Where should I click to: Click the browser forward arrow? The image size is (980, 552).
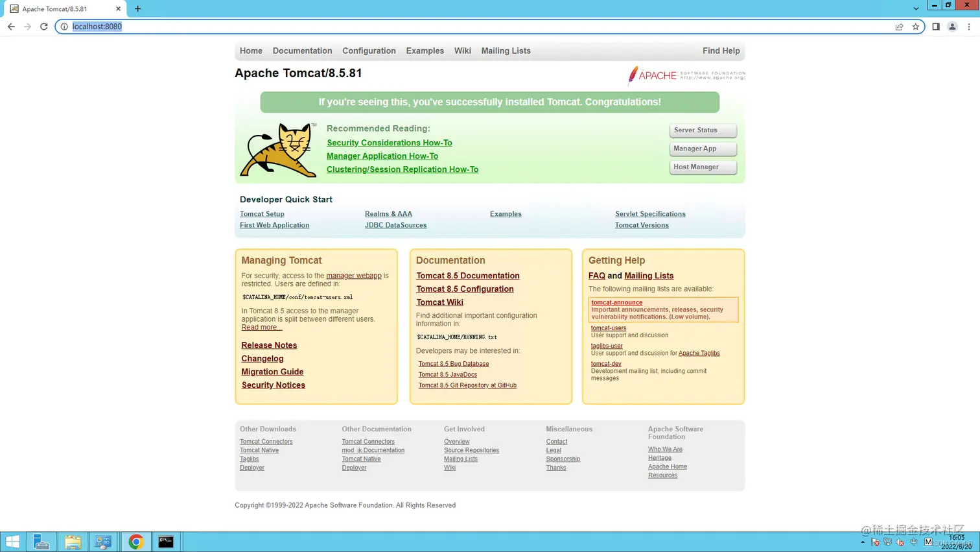point(27,27)
